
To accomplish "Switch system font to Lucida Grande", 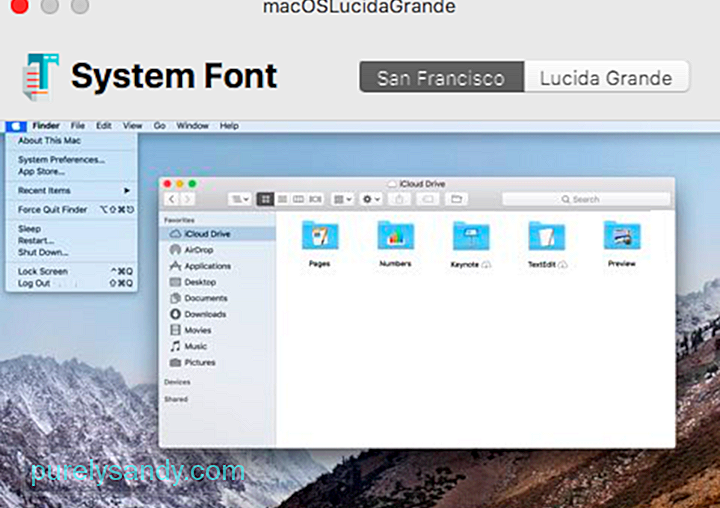I will pyautogui.click(x=606, y=77).
